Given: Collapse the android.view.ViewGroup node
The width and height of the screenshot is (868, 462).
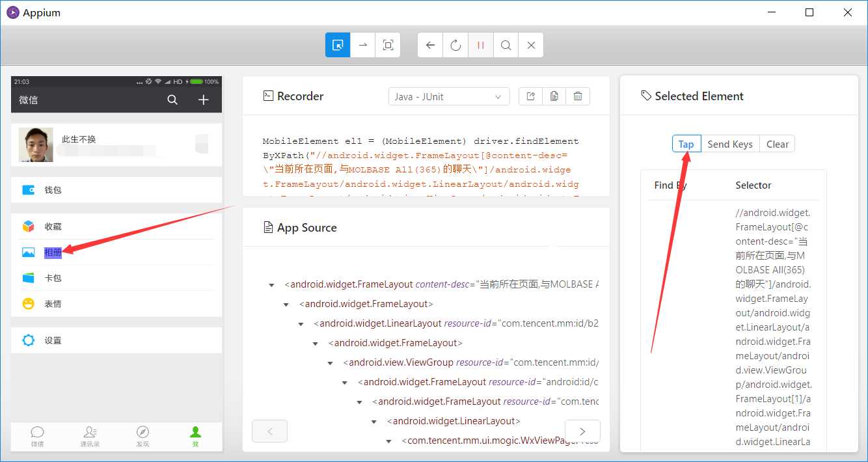Looking at the screenshot, I should point(331,363).
